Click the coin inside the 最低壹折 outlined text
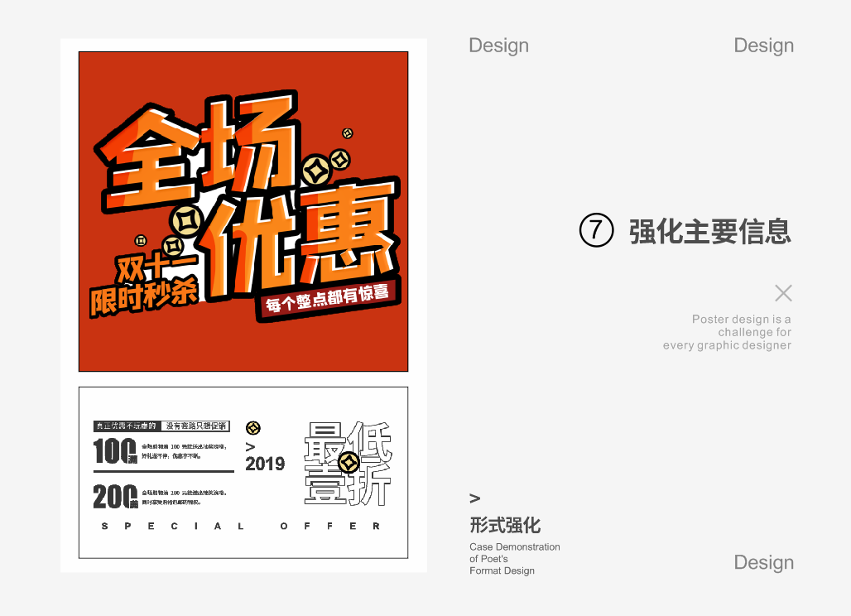851x616 pixels. [x=349, y=462]
